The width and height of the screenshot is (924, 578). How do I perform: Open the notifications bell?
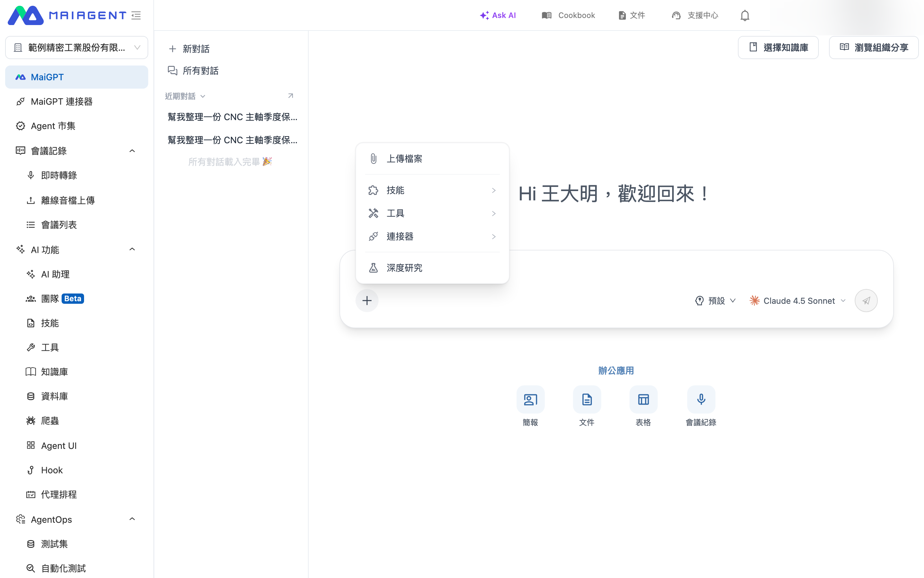(745, 15)
